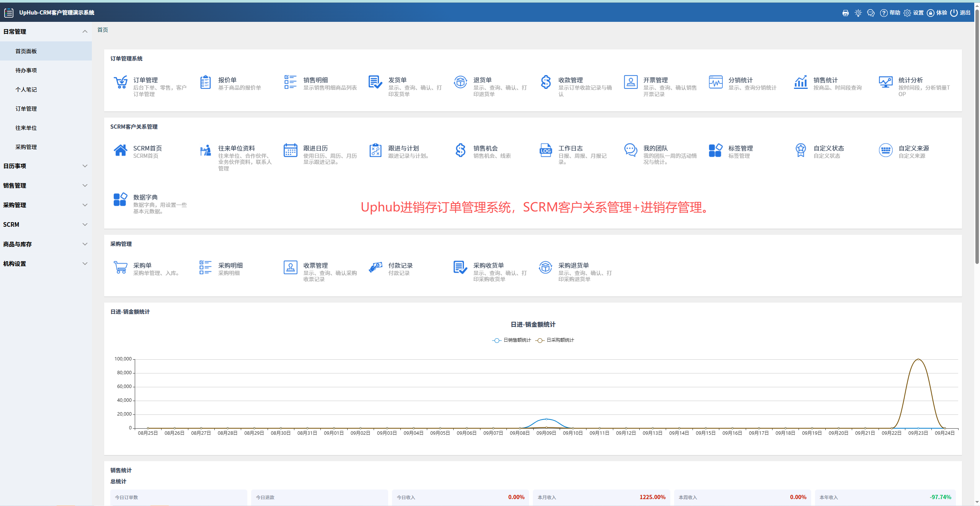This screenshot has width=980, height=506.
Task: Open the 开票管理 stamp icon
Action: pyautogui.click(x=630, y=82)
